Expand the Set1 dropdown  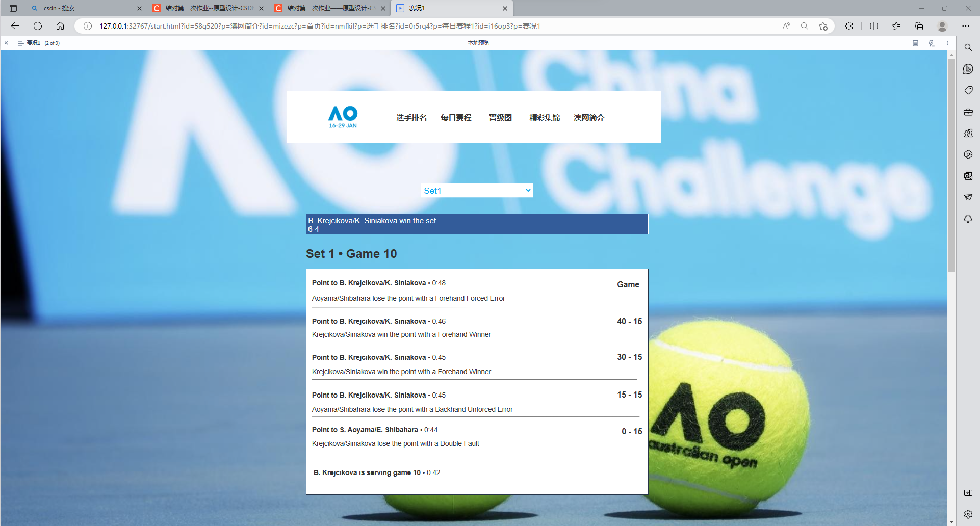point(477,191)
